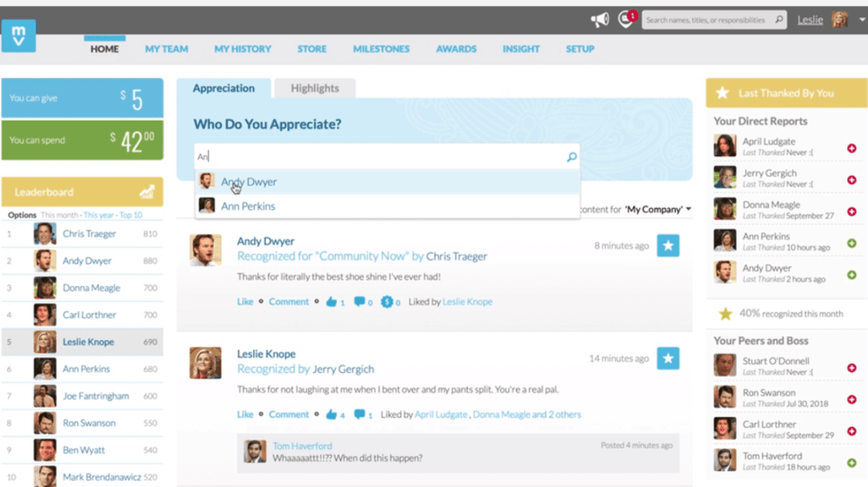Select Chris Traeger in the leaderboard
Viewport: 868px width, 487px height.
point(89,234)
